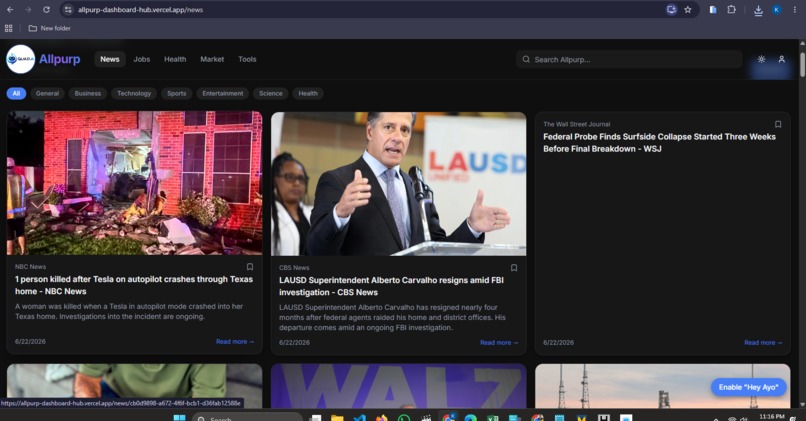Filter news by Entertainment
Viewport: 806px width, 421px height.
223,94
